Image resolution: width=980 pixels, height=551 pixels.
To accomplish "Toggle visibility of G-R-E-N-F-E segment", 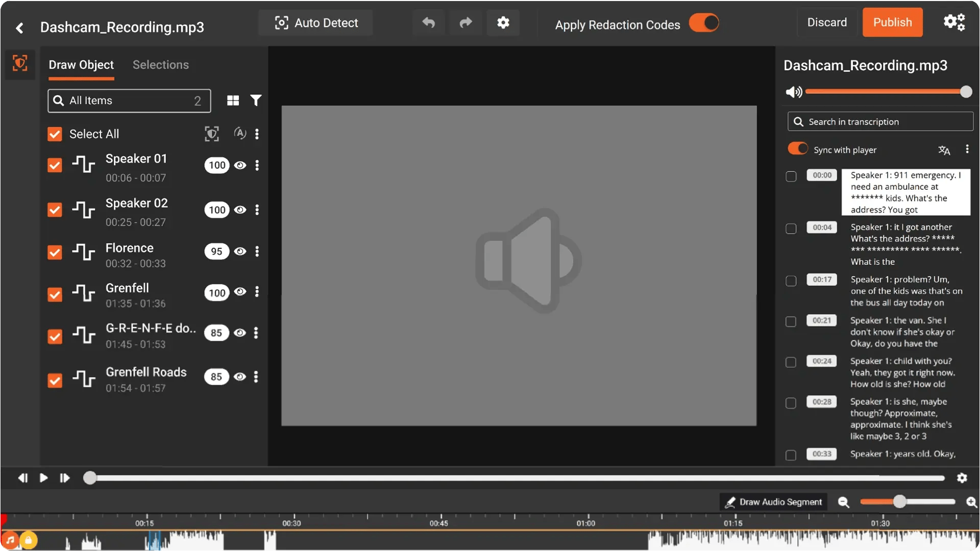I will pos(240,333).
